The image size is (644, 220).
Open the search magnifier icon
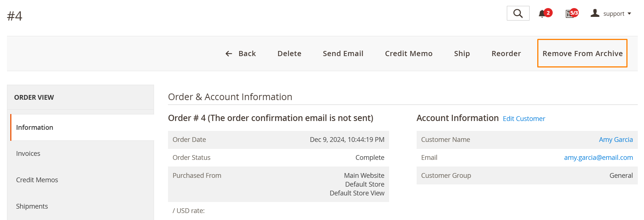click(x=518, y=13)
